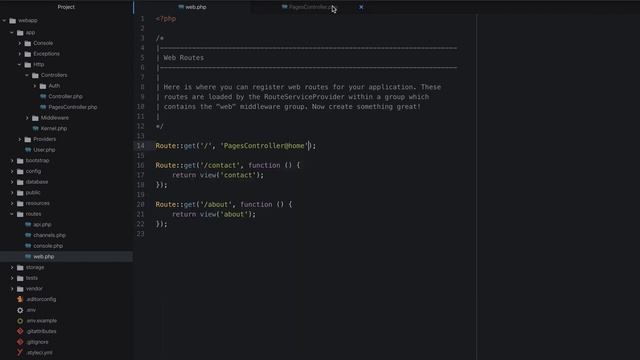Collapse the Controllers folder chevron
This screenshot has height=360, width=640.
click(27, 75)
